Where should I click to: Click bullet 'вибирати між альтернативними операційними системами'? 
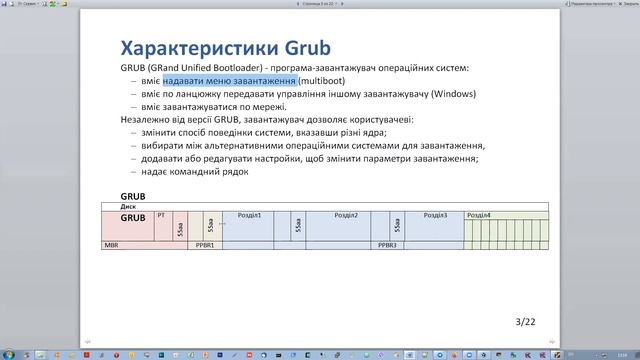click(313, 146)
